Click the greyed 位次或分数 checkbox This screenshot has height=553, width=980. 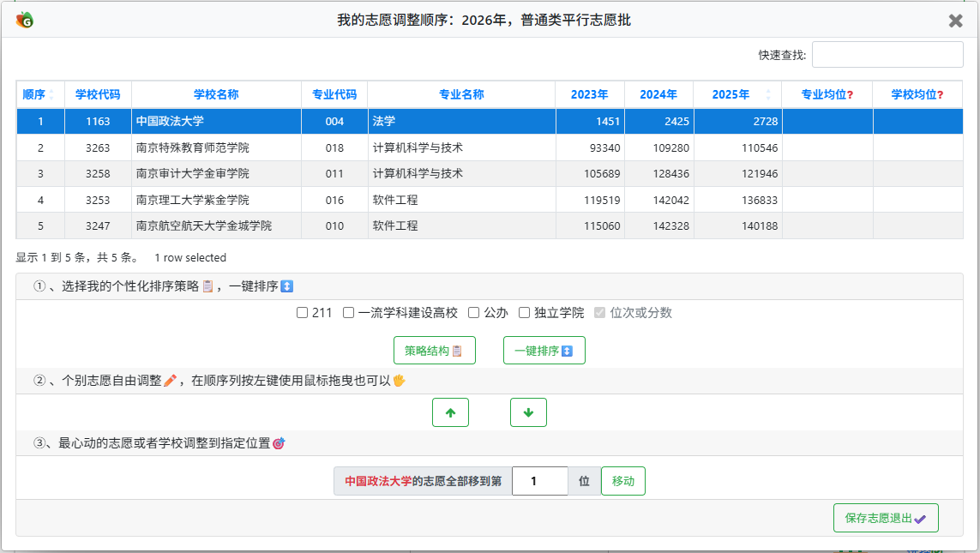(x=600, y=312)
